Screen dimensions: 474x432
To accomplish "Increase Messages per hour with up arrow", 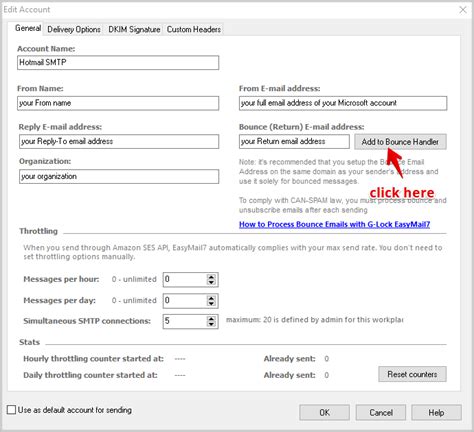I will click(211, 277).
